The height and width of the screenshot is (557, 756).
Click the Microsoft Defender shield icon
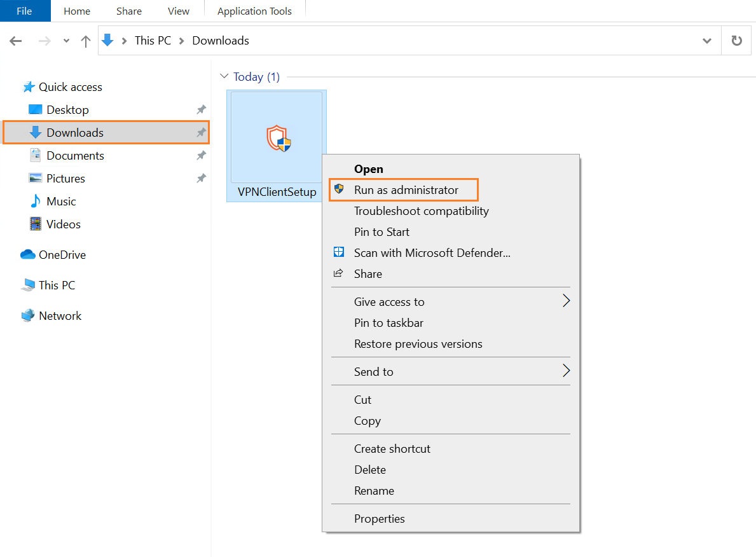pos(339,252)
